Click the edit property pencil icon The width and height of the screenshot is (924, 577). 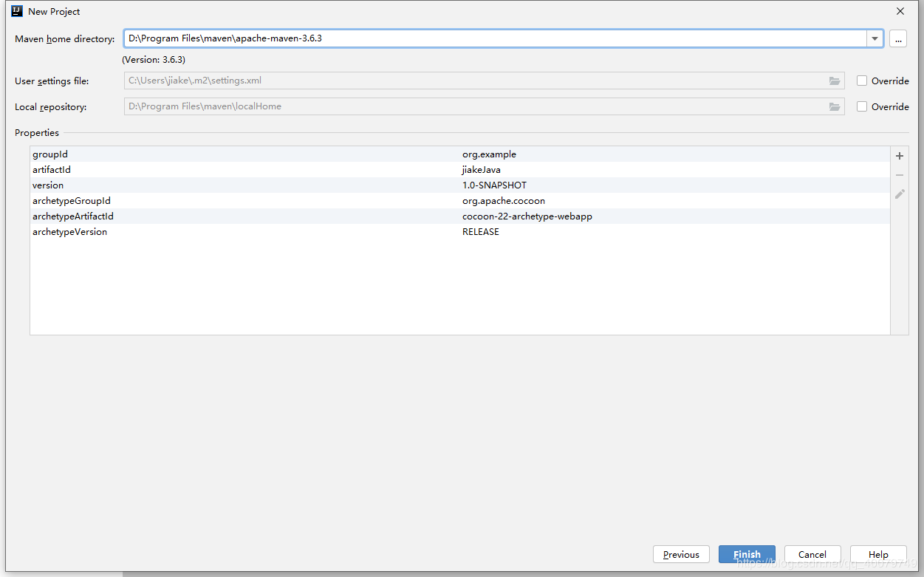[900, 194]
